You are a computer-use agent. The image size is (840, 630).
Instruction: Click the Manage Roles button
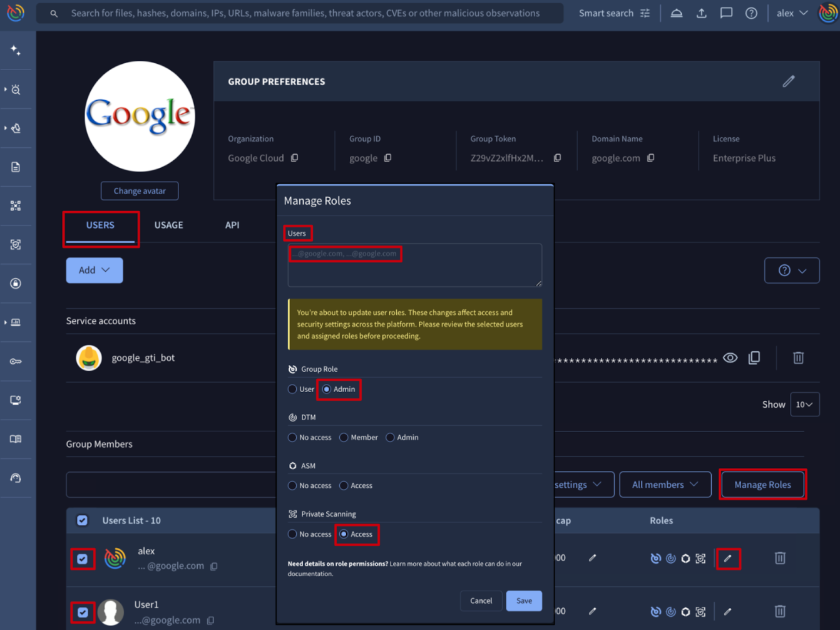click(x=762, y=485)
